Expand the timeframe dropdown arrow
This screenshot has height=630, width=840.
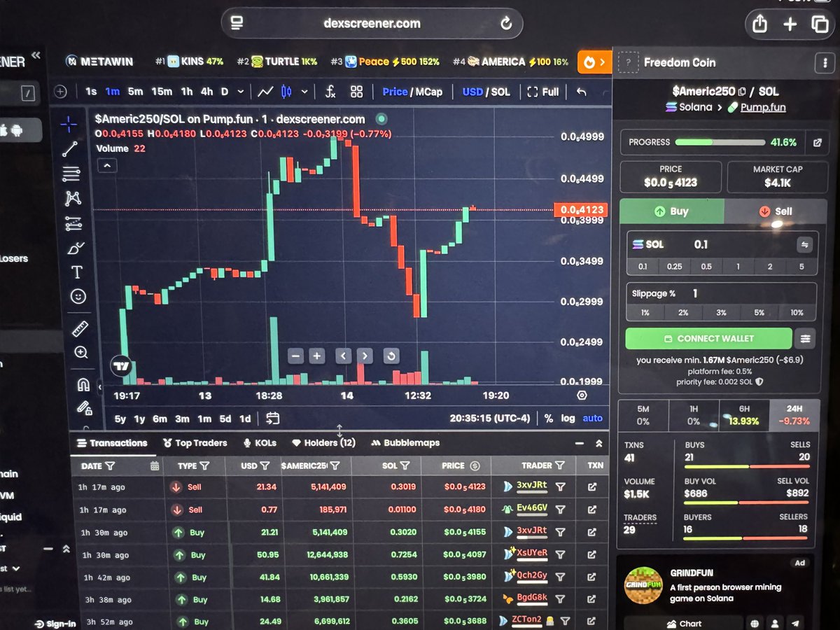pos(241,92)
